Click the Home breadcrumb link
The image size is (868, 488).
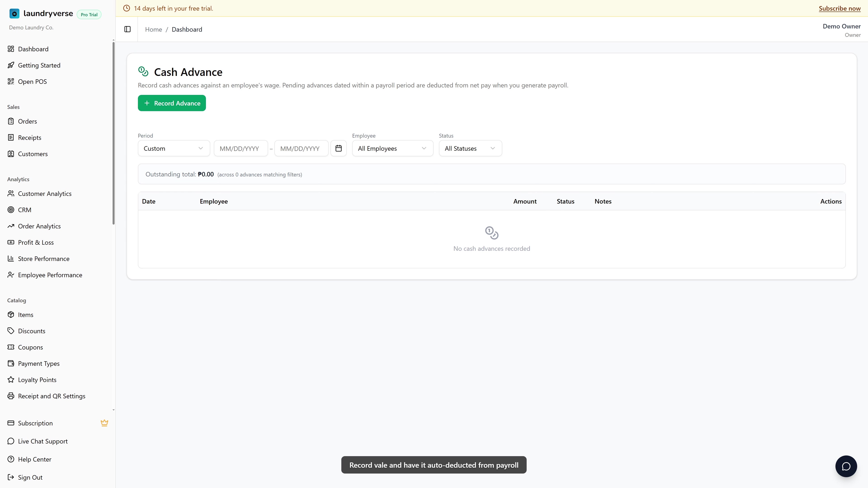[154, 29]
